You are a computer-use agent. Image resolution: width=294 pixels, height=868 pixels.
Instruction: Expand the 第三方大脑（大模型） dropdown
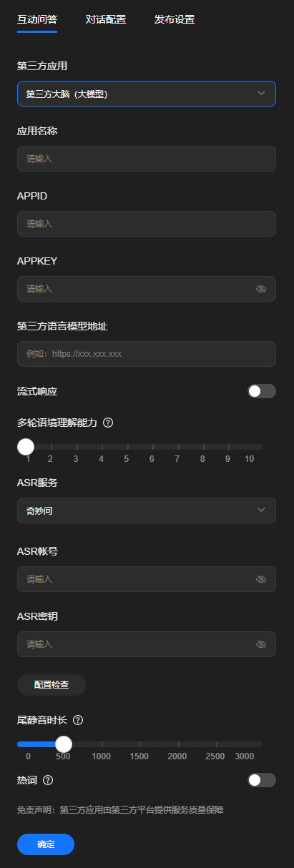[147, 94]
